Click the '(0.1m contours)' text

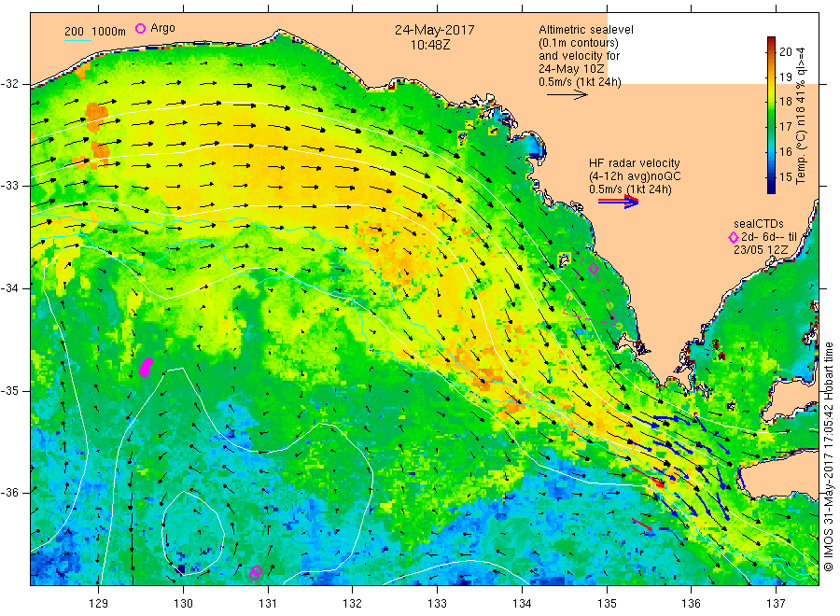[x=578, y=43]
